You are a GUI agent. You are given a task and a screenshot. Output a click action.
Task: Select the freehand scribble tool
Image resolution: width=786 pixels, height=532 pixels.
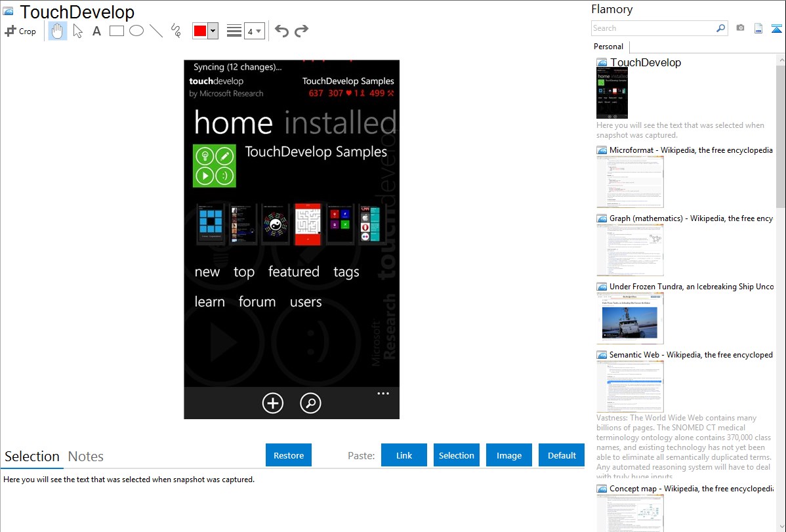click(176, 31)
